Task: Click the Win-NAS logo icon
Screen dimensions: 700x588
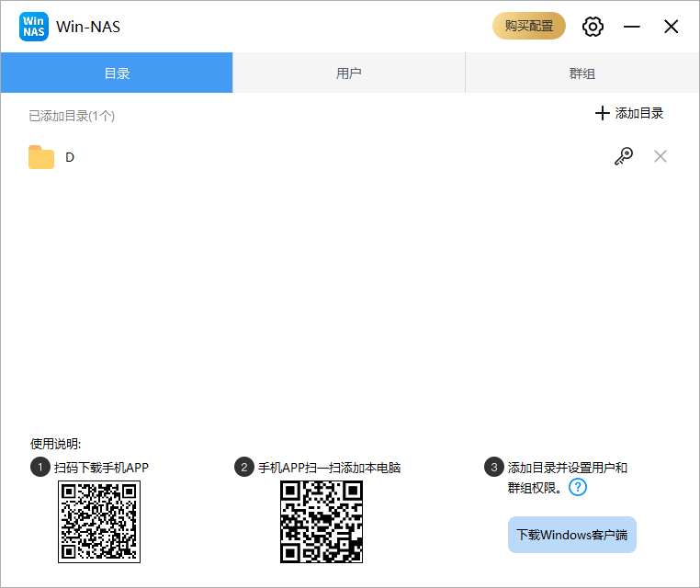Action: tap(34, 27)
